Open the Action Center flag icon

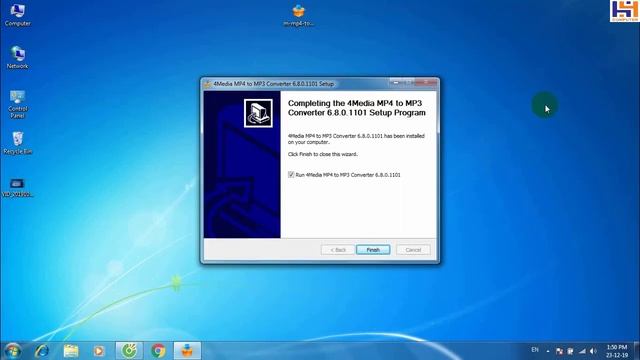pyautogui.click(x=559, y=351)
